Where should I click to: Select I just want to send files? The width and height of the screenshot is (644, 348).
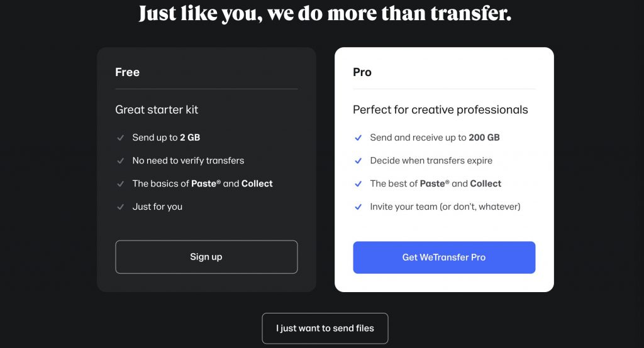325,329
